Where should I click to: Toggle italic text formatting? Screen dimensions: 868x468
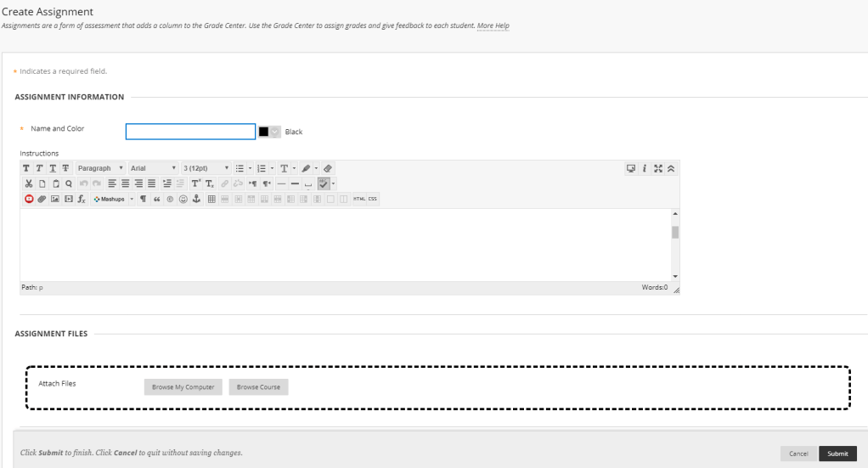point(39,168)
